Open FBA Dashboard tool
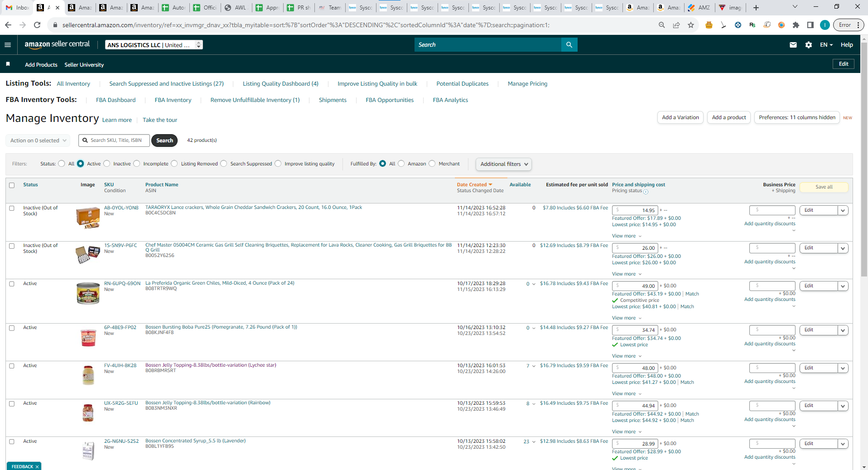The image size is (868, 470). tap(116, 100)
